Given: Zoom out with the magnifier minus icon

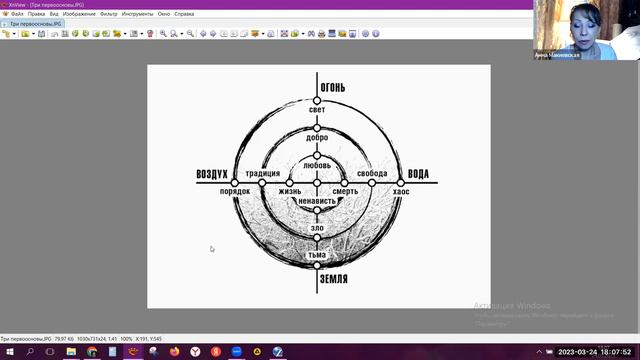Looking at the screenshot, I should click(190, 34).
